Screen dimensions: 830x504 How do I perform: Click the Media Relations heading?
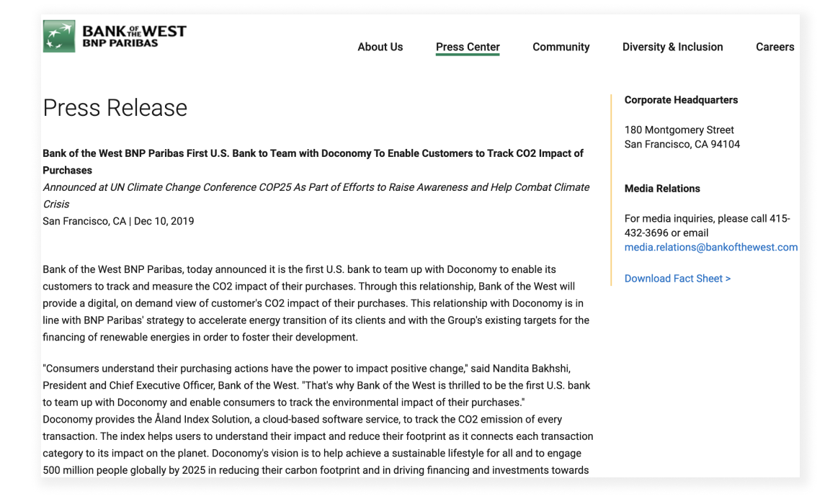click(x=661, y=188)
